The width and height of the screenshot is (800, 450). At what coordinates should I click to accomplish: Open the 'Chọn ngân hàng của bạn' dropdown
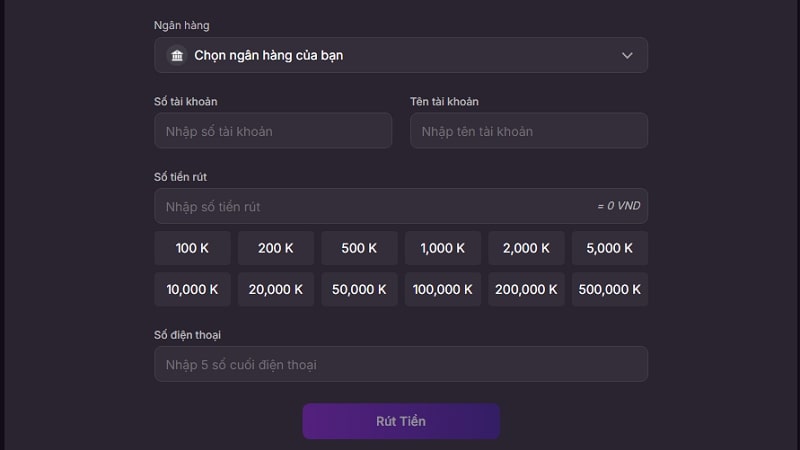point(400,56)
